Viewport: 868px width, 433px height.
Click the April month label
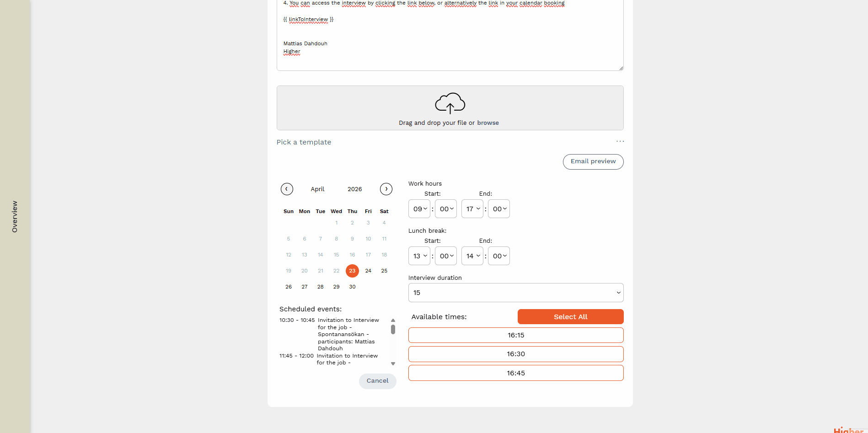pyautogui.click(x=317, y=189)
